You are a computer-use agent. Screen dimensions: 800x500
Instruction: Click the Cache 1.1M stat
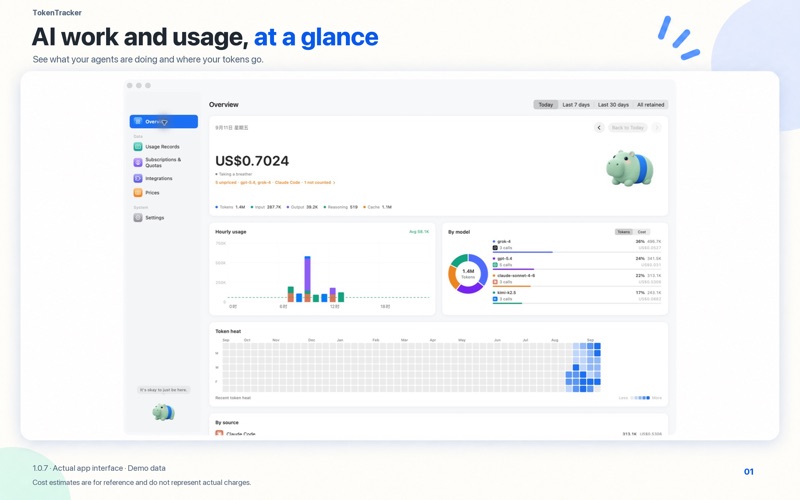click(x=378, y=207)
